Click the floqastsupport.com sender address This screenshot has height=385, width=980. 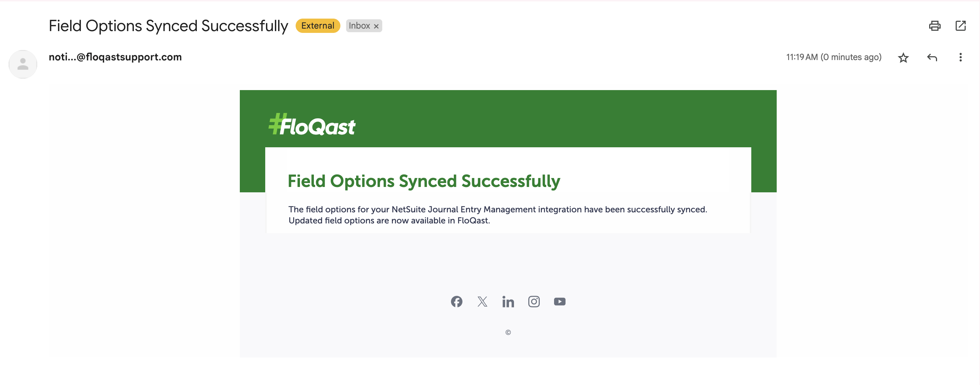coord(115,57)
